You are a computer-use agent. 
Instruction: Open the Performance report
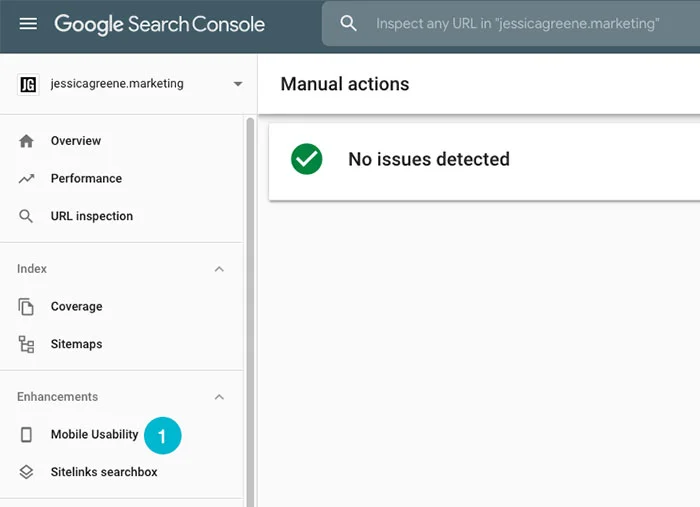(86, 179)
